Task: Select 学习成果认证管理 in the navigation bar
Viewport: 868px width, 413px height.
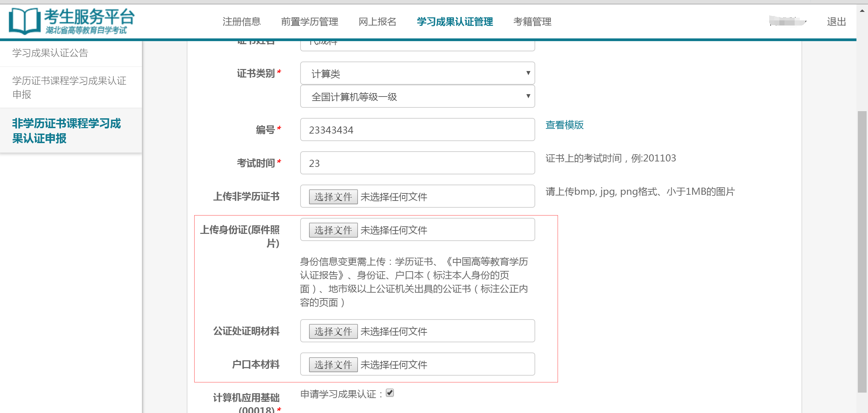Action: click(455, 21)
